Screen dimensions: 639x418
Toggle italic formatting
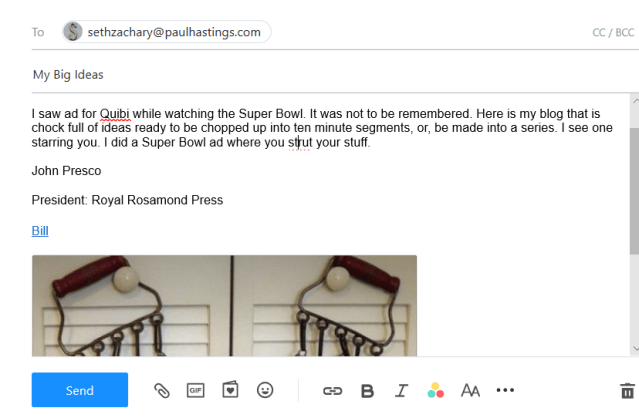tap(402, 391)
